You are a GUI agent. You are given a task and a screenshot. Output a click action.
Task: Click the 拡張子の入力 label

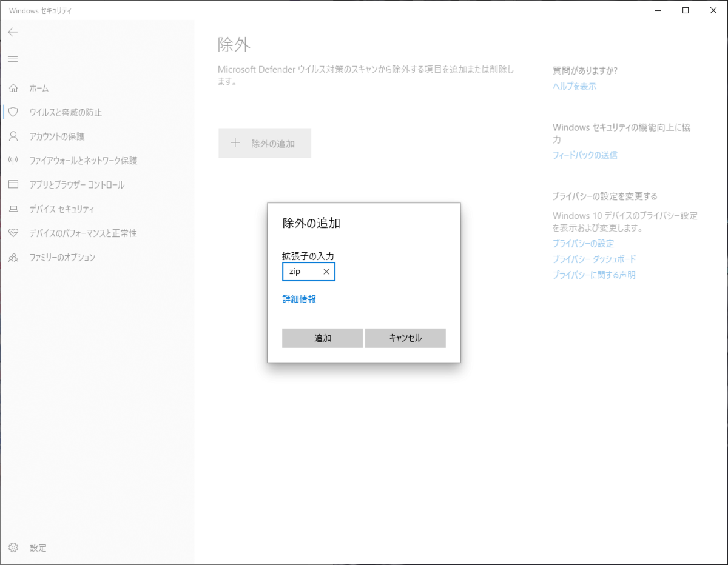(x=308, y=256)
